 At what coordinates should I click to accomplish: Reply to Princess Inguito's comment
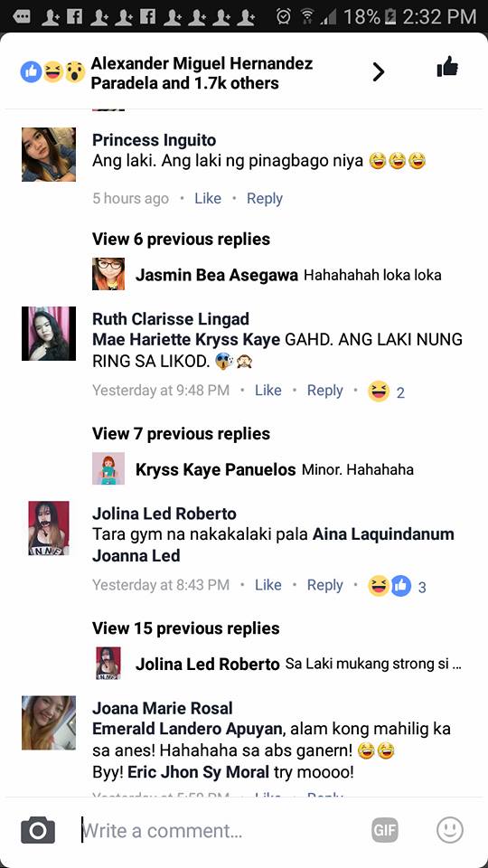(265, 198)
